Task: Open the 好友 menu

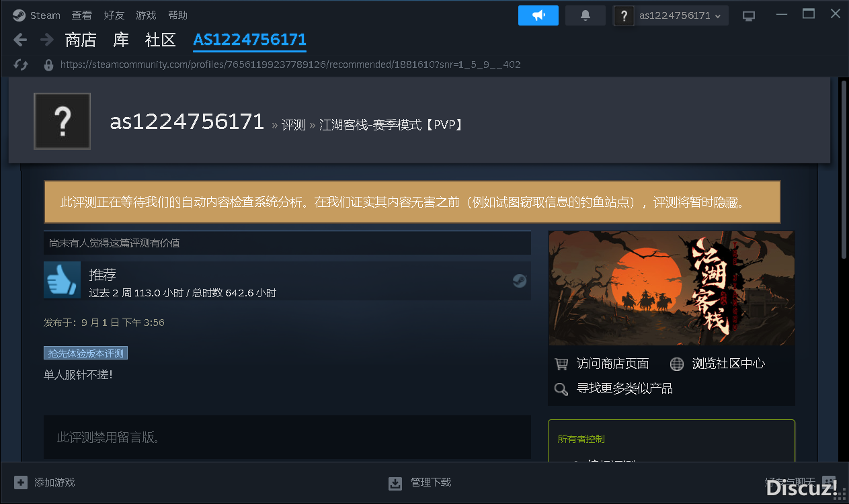Action: (x=114, y=15)
